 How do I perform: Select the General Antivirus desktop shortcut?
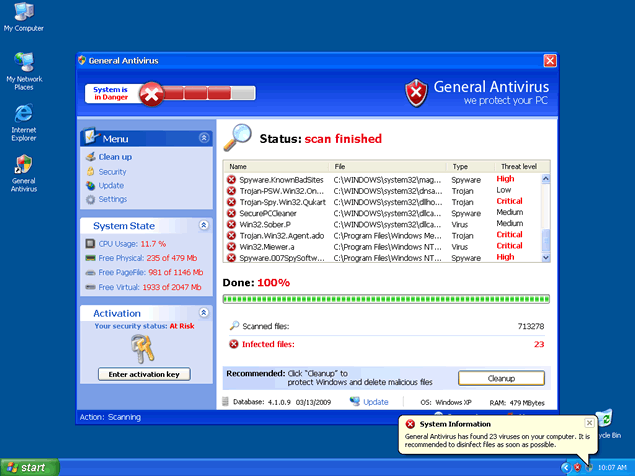24,172
